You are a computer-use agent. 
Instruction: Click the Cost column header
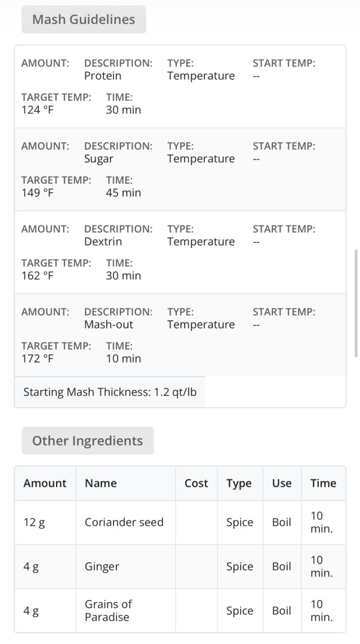click(196, 483)
